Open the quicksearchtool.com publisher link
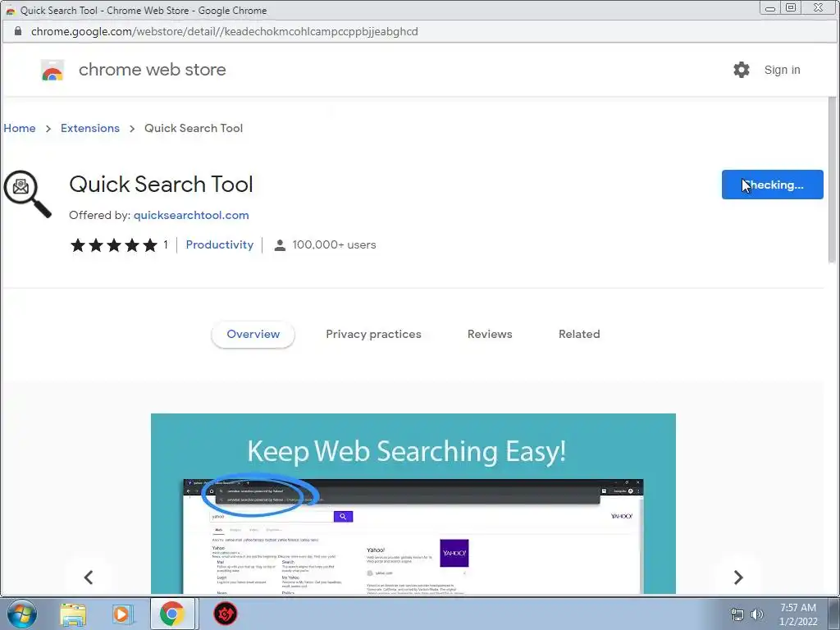840x630 pixels. pyautogui.click(x=191, y=216)
